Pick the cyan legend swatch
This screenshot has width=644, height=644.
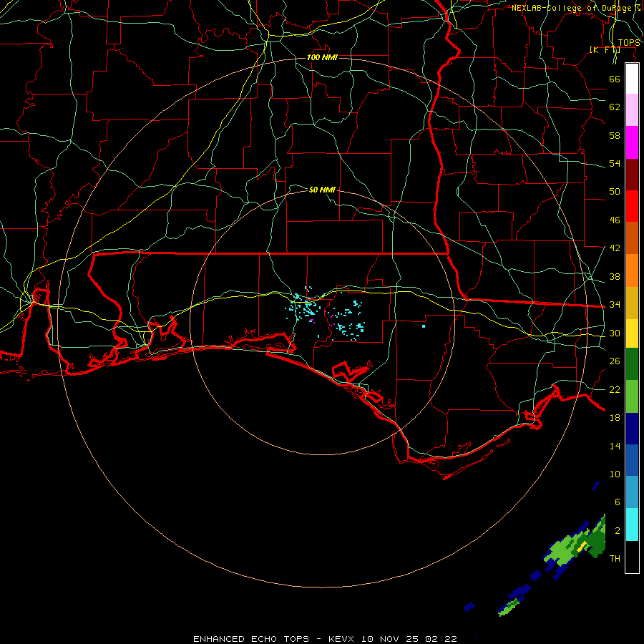632,525
